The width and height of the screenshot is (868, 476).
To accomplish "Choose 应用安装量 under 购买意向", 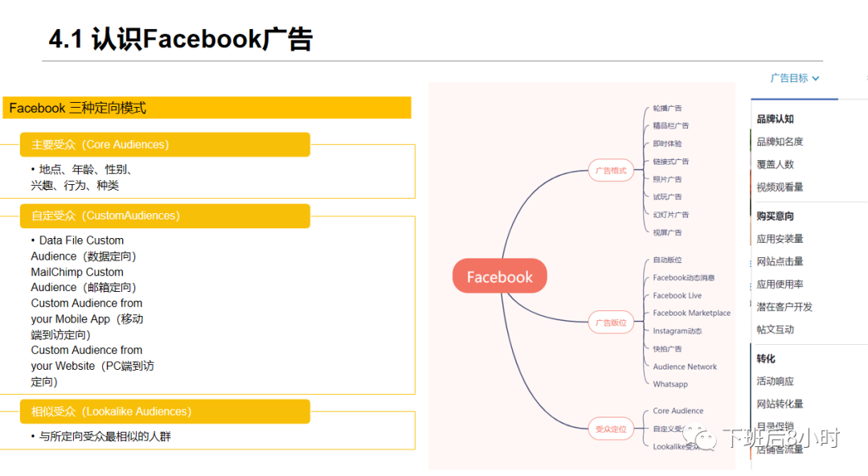I will 780,239.
